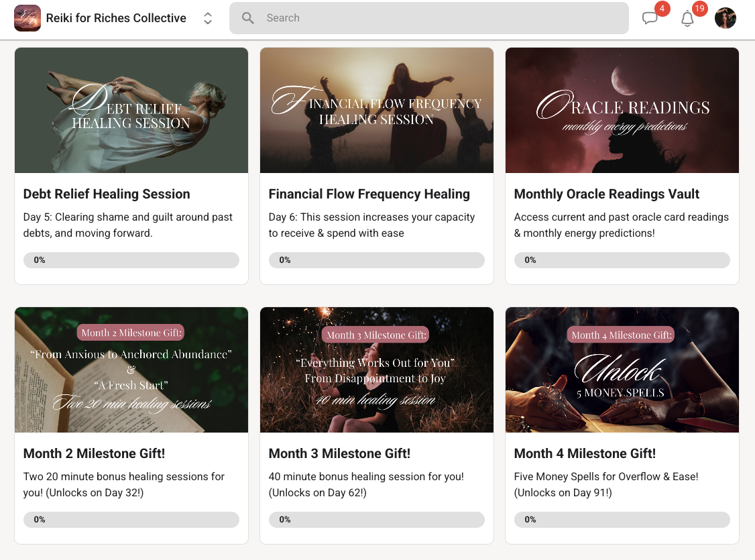Screen dimensions: 755x560
Task: Open Month 3 Milestone Gift thumbnail
Action: (x=377, y=370)
